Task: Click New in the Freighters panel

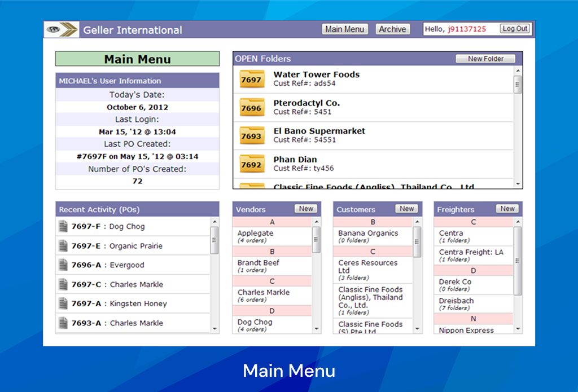Action: coord(507,208)
